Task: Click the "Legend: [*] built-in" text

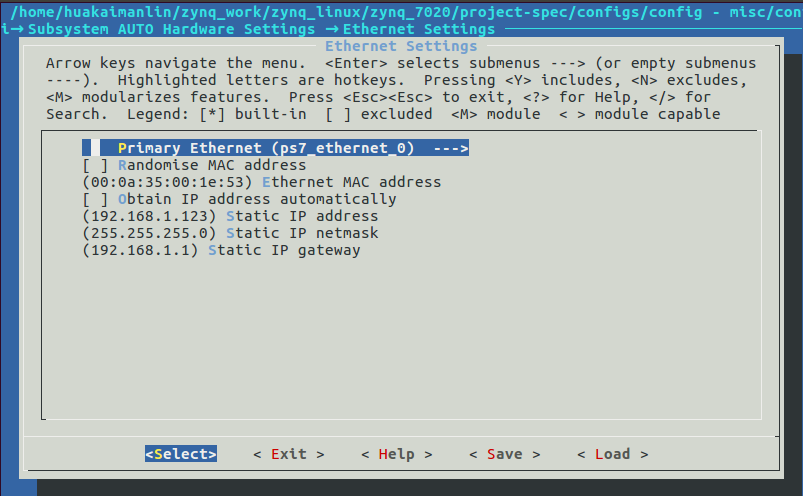Action: pos(217,114)
